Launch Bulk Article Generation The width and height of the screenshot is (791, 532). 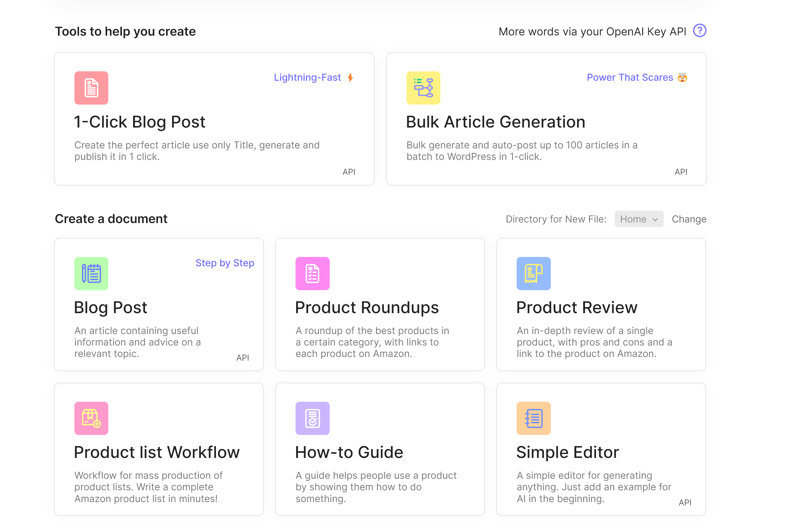546,119
